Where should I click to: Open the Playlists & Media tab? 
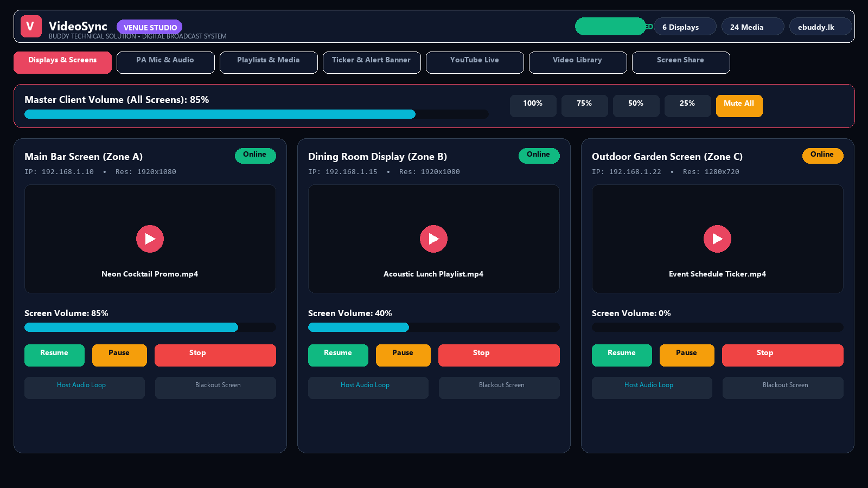(x=269, y=62)
